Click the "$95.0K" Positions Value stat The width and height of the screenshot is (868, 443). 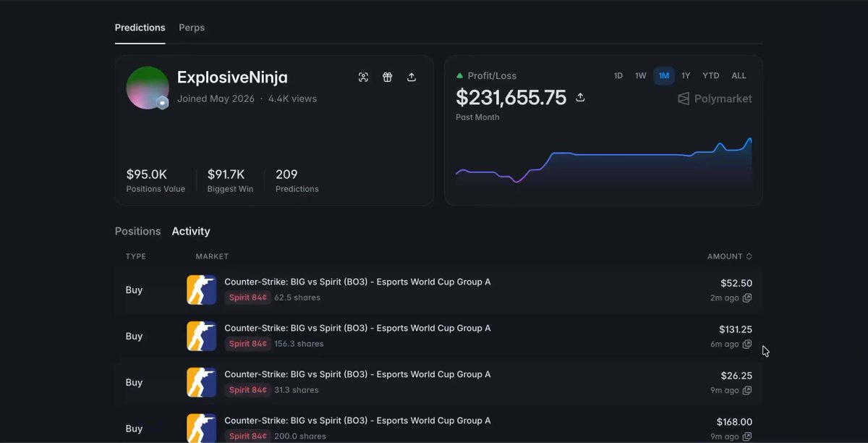tap(156, 180)
